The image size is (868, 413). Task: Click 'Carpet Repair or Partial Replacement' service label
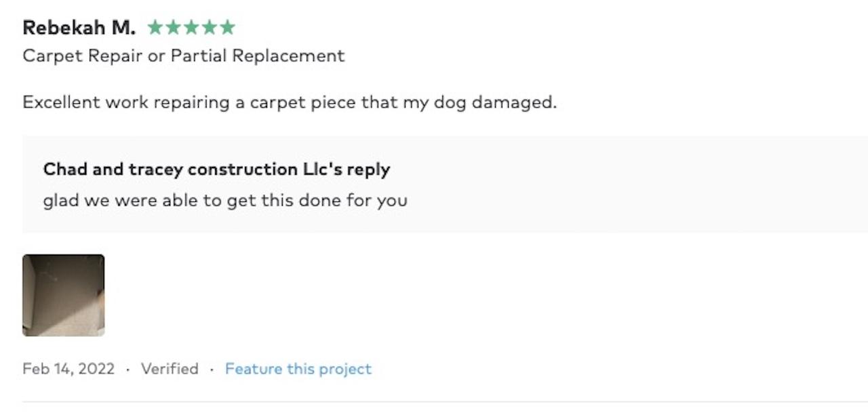click(x=183, y=56)
